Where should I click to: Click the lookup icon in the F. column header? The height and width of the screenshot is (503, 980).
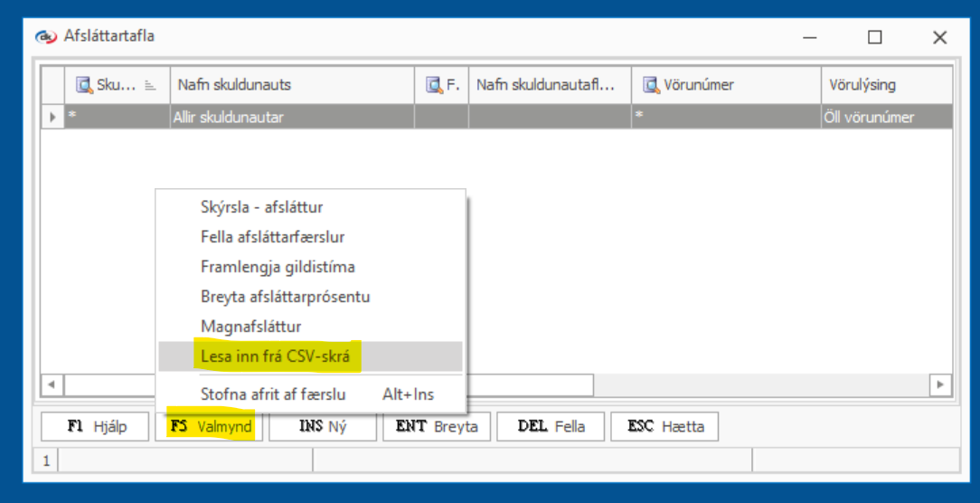click(x=434, y=85)
